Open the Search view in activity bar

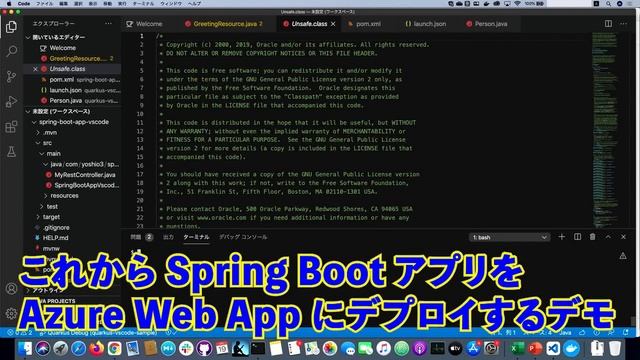pos(11,51)
